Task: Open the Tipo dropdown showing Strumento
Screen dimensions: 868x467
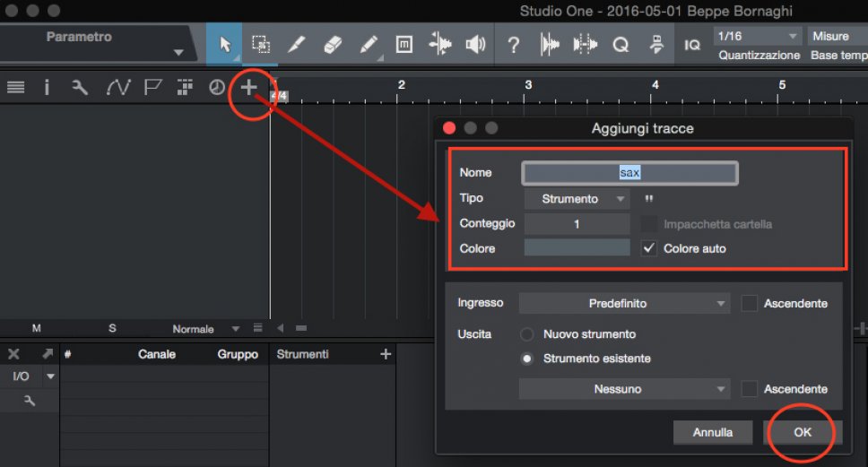Action: pos(577,198)
